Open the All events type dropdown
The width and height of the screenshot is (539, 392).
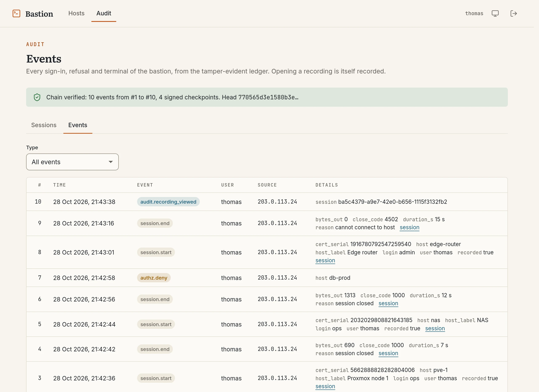click(x=72, y=162)
